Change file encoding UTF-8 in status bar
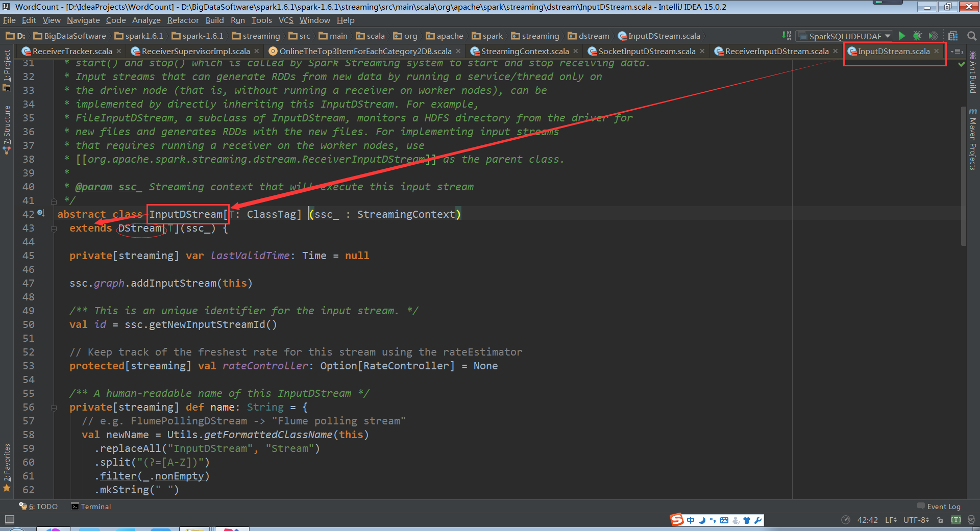Image resolution: width=980 pixels, height=531 pixels. [x=916, y=520]
